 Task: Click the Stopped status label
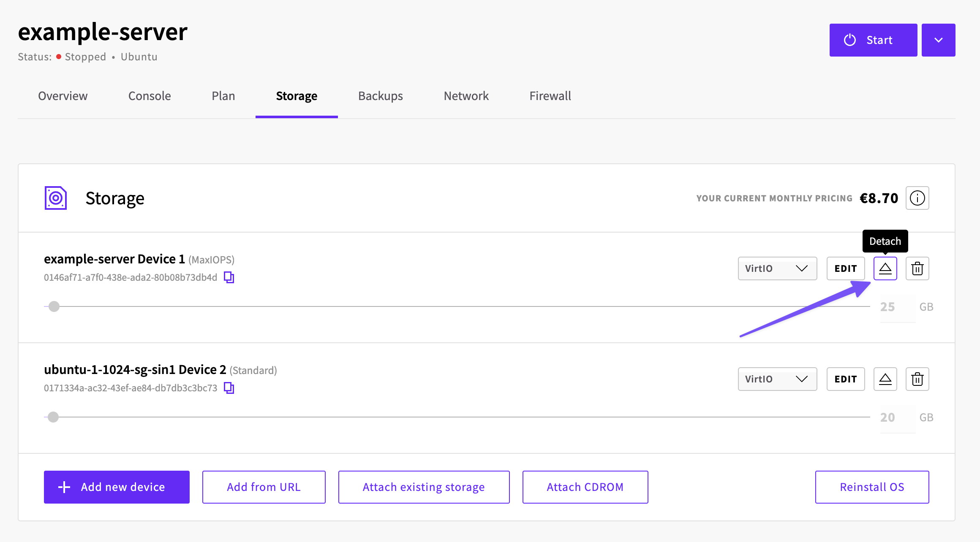(85, 57)
